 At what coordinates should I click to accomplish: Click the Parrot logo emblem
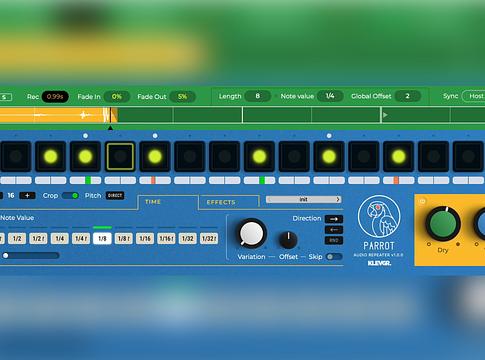point(379,217)
